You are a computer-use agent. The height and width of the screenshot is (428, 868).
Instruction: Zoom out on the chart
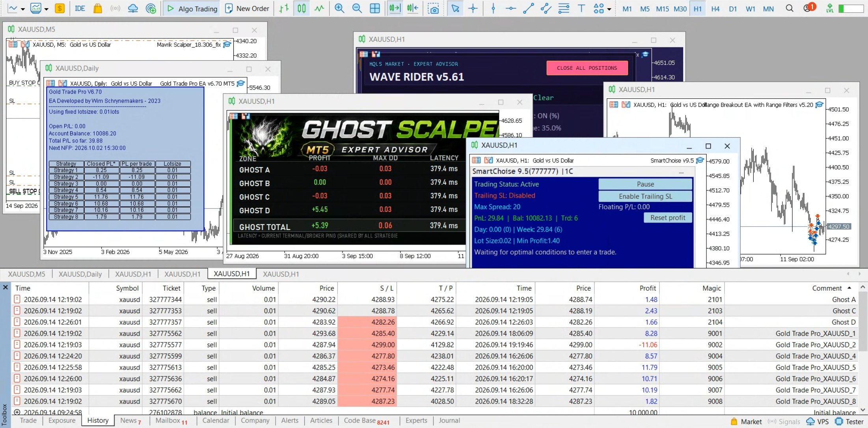tap(357, 8)
